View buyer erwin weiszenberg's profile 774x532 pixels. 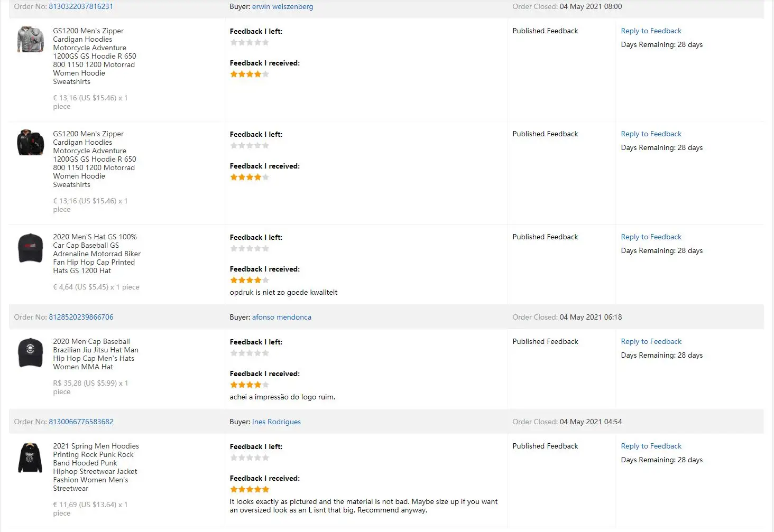pos(282,6)
